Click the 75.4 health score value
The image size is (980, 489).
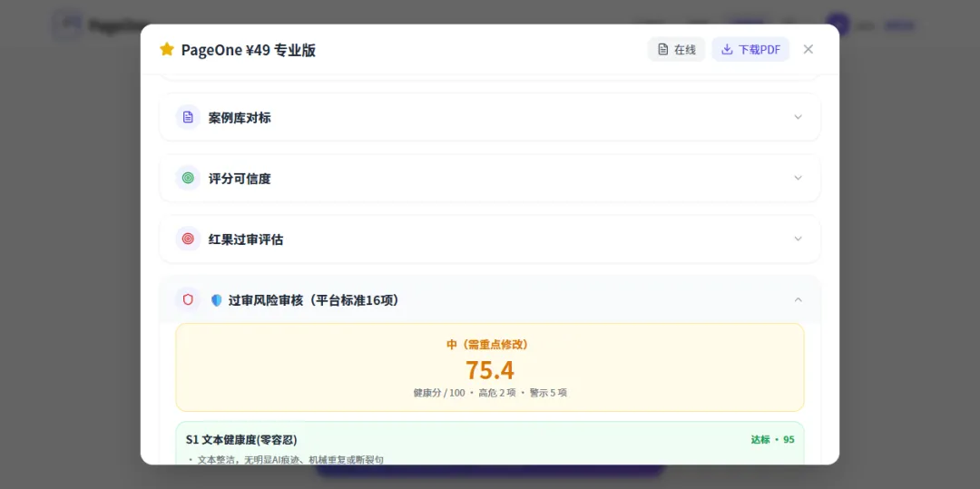490,370
